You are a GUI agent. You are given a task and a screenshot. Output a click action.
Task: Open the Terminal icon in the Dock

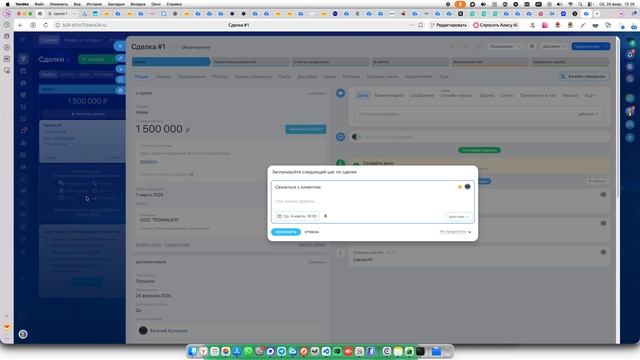pos(420,351)
